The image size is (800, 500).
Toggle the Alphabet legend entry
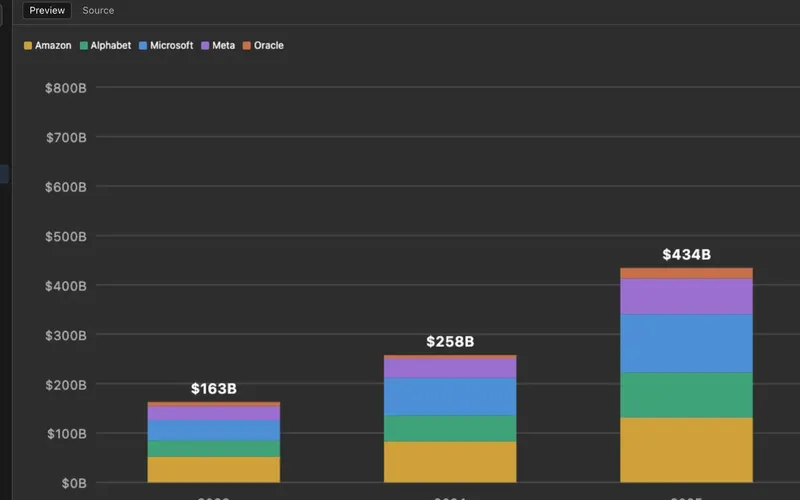coord(105,45)
